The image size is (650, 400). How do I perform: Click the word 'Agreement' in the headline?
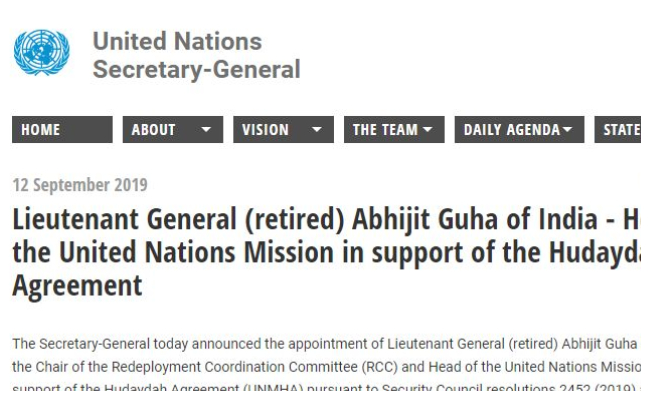[78, 286]
